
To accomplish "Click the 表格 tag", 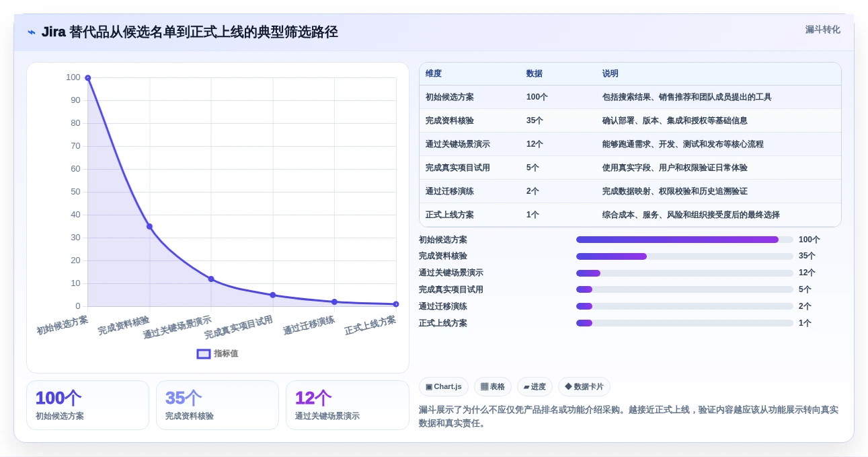I will tap(493, 386).
